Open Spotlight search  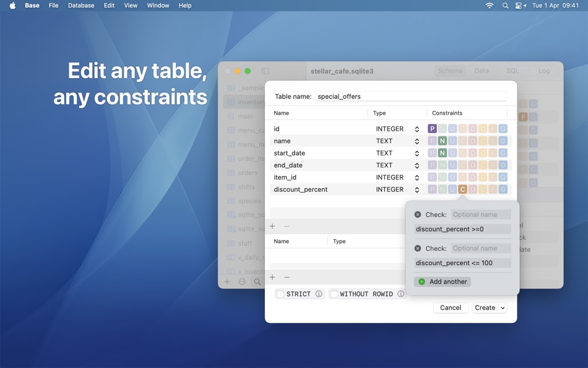(505, 6)
